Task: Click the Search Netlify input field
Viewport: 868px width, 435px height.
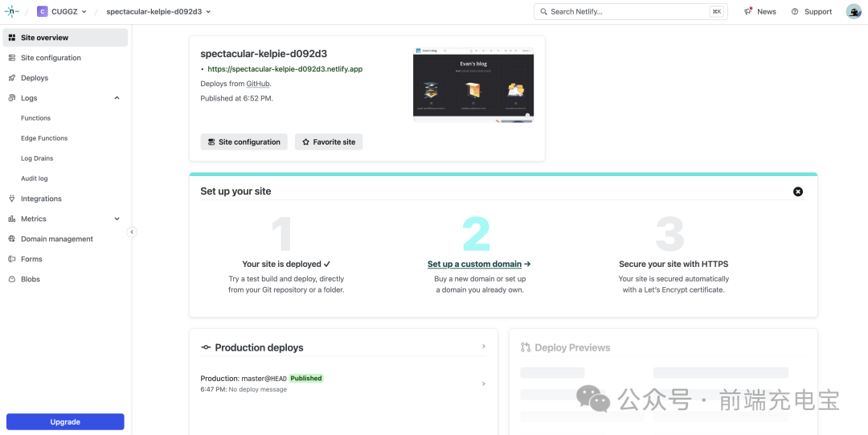Action: 631,11
